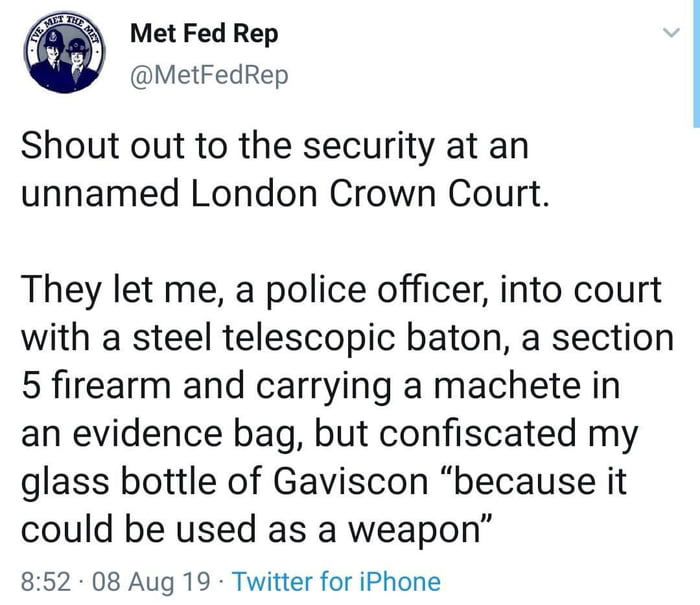
Task: Click the Twitter for iPhone source link
Action: coord(336,581)
